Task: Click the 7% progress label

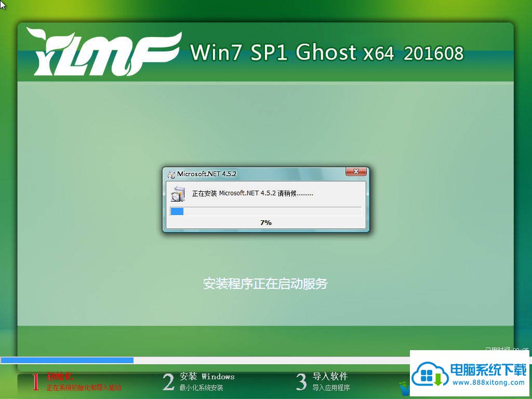Action: click(265, 222)
